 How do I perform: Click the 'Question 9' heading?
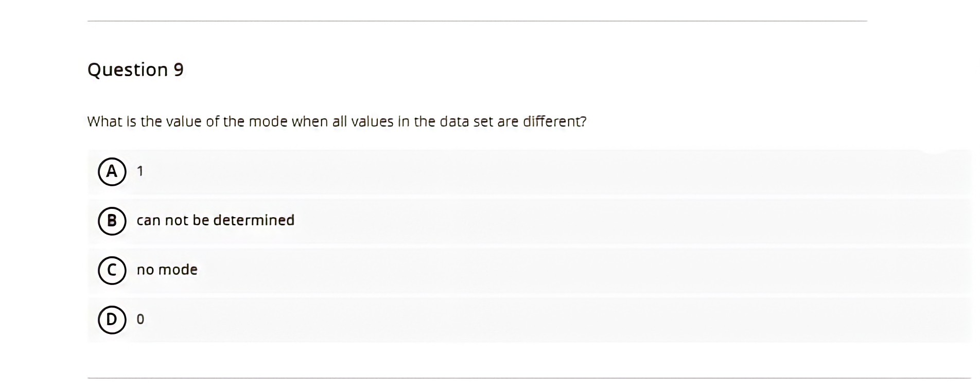(x=136, y=69)
